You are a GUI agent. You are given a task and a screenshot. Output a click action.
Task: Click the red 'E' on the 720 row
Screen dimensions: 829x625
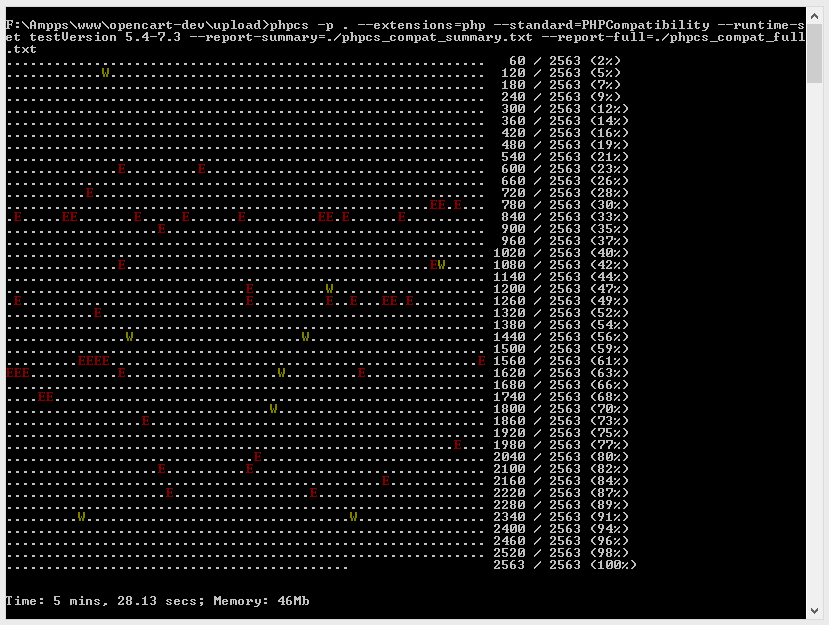(x=89, y=192)
